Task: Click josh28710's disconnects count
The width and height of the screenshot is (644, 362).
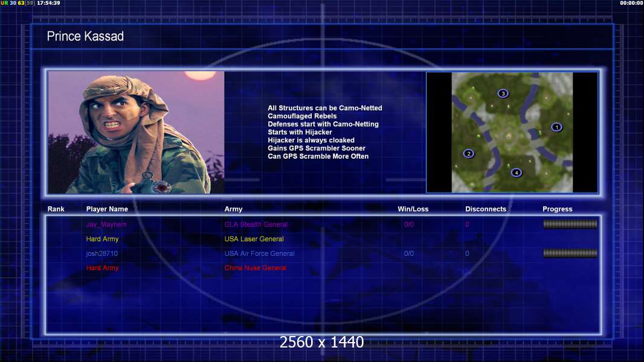Action: (x=467, y=254)
